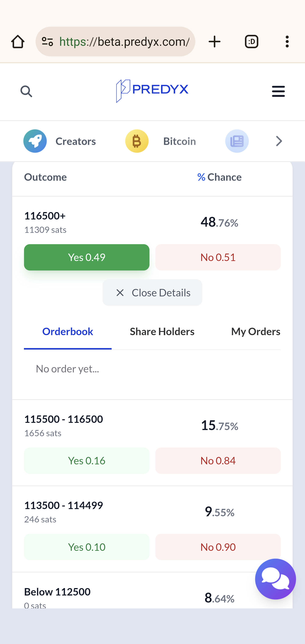Open the chat support bubble

pyautogui.click(x=275, y=579)
